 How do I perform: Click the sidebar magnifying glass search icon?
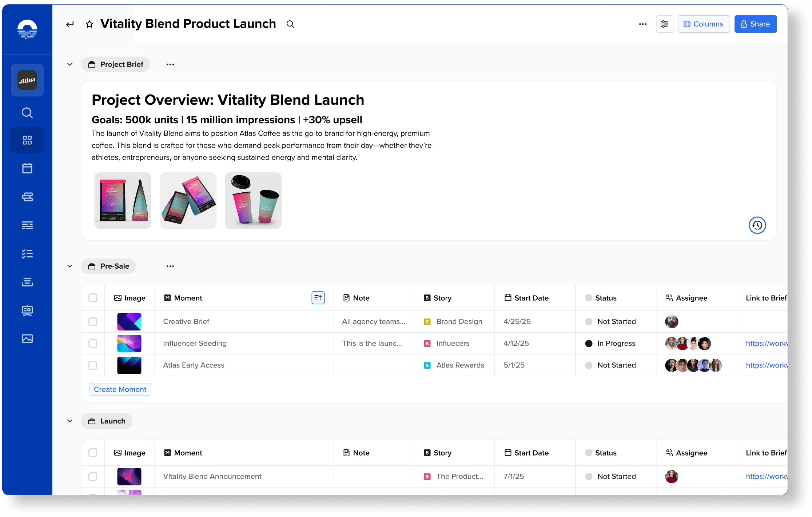point(27,113)
